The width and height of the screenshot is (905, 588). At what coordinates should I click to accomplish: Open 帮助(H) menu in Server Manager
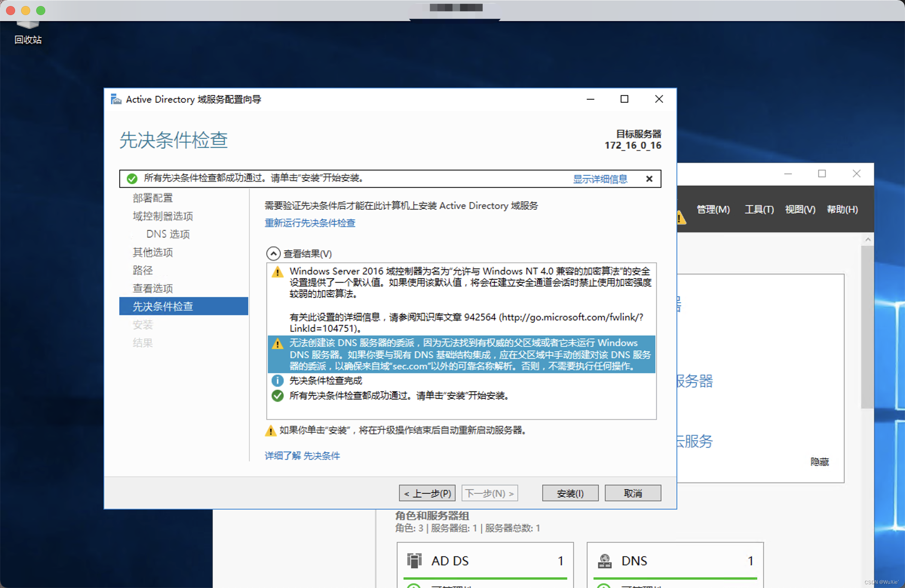[842, 210]
